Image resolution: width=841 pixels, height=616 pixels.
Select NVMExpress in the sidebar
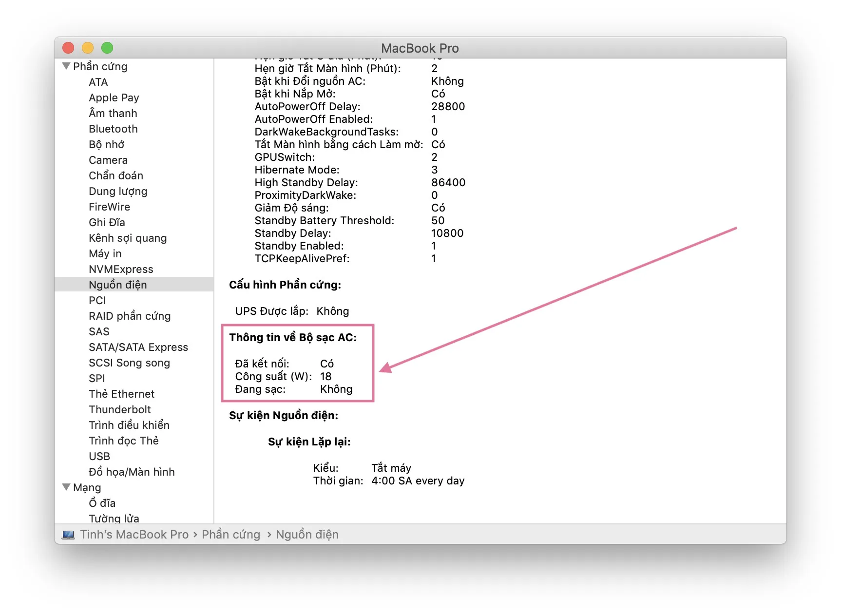[121, 269]
